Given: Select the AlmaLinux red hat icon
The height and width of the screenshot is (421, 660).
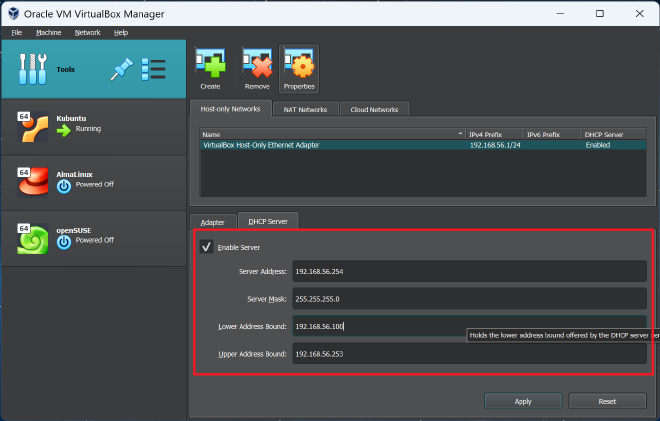Looking at the screenshot, I should tap(33, 182).
